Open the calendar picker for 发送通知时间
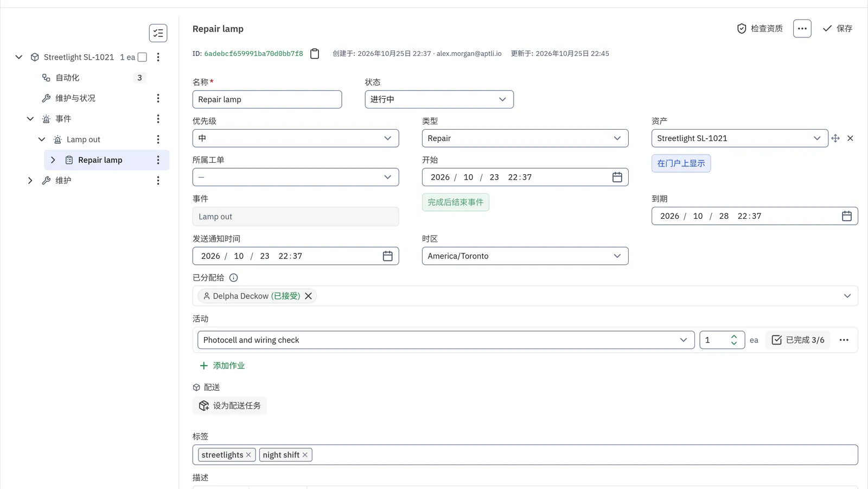Image resolution: width=868 pixels, height=489 pixels. (387, 256)
